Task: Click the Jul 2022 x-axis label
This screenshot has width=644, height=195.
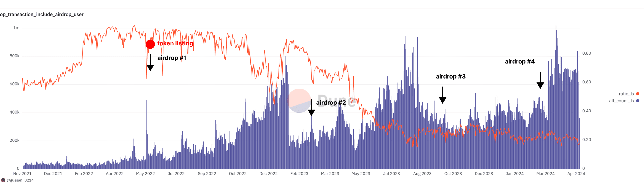Action: [x=176, y=174]
